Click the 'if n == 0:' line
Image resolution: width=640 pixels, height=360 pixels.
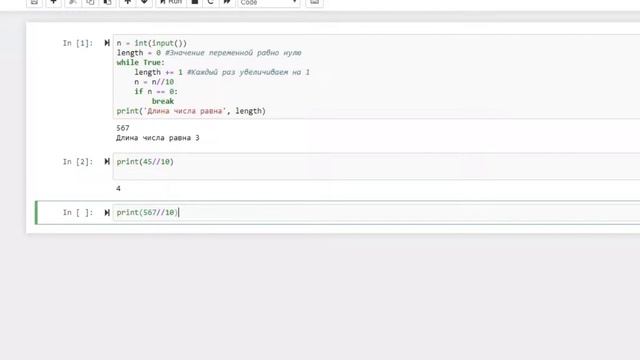click(x=156, y=91)
